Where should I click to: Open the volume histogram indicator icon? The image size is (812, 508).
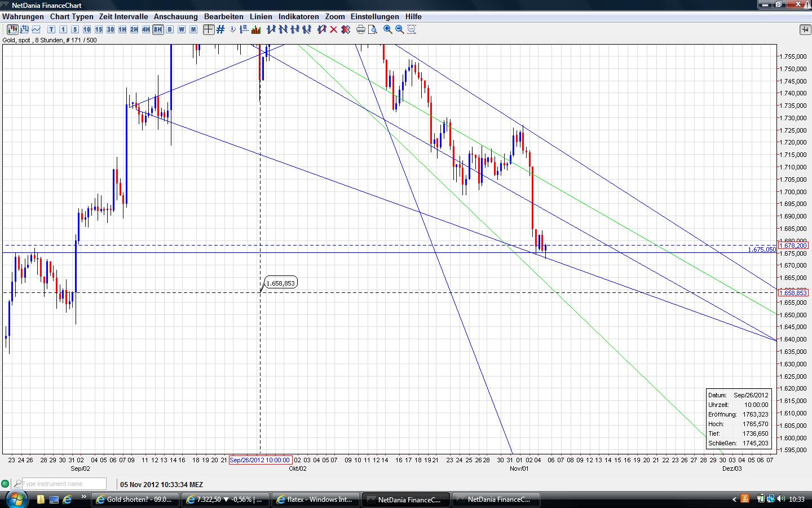tap(257, 29)
